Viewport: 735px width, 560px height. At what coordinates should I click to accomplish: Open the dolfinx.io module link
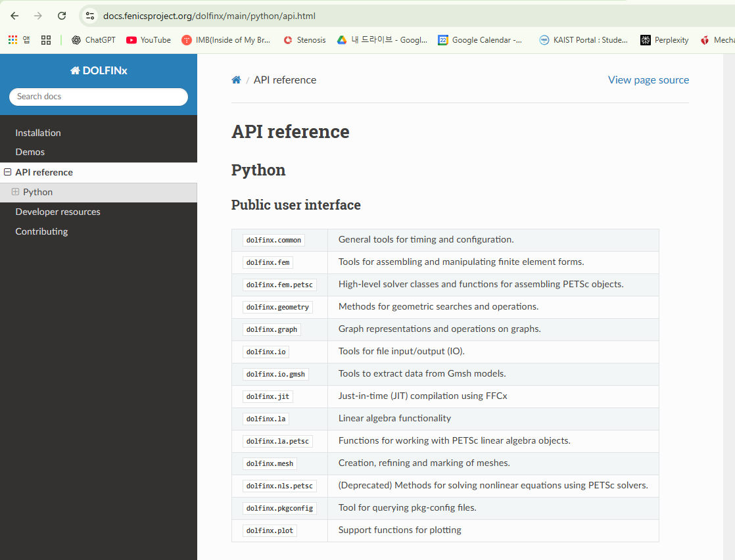tap(266, 352)
